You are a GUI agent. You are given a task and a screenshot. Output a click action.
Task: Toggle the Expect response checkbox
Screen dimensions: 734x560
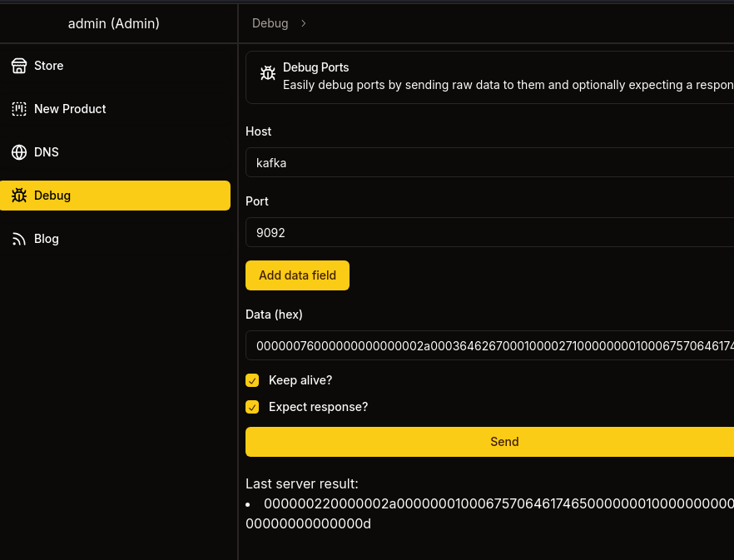252,407
